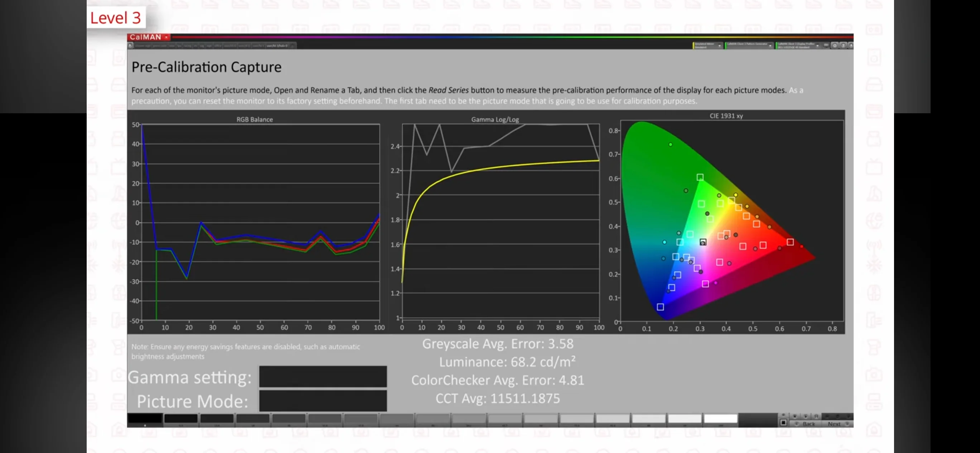980x453 pixels.
Task: Click the Picture Mode input field
Action: click(x=323, y=400)
